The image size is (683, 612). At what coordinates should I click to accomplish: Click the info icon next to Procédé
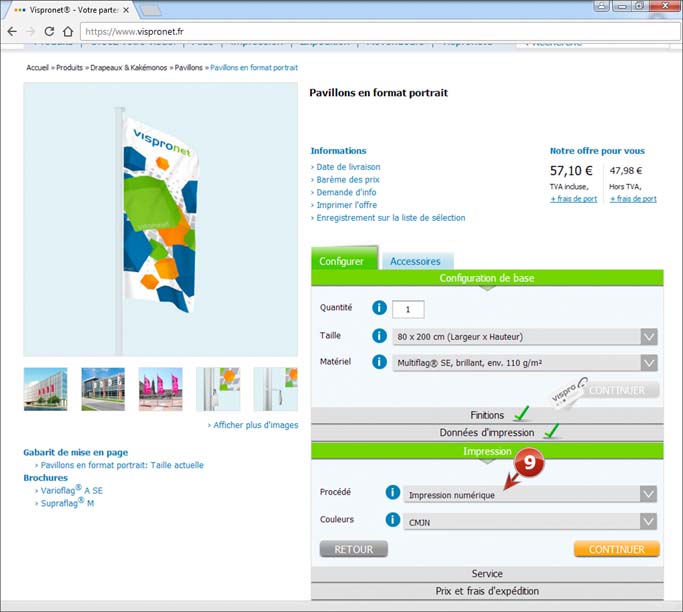coord(393,492)
